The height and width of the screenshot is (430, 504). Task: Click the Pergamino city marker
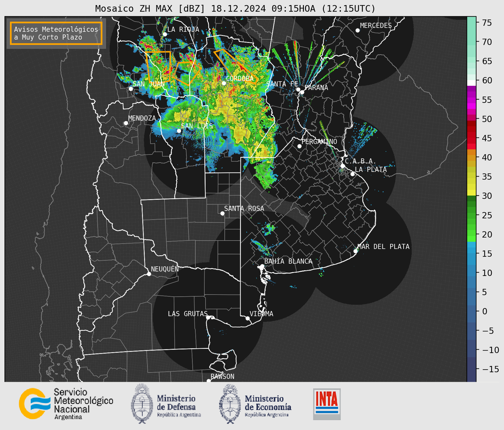[x=299, y=146]
